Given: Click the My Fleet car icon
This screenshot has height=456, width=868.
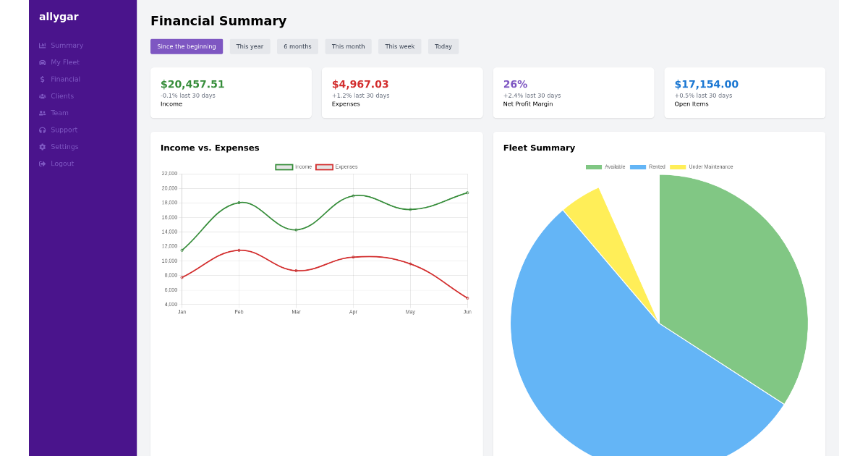Looking at the screenshot, I should pyautogui.click(x=42, y=62).
